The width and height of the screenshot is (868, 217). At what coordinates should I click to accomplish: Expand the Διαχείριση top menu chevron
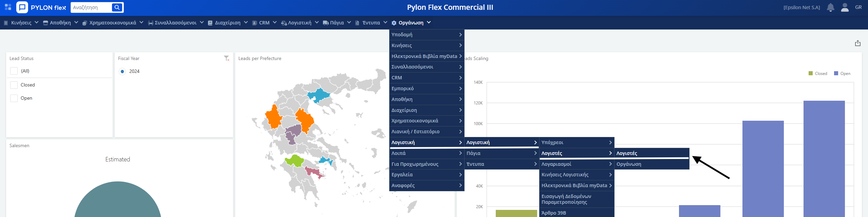[x=246, y=22]
